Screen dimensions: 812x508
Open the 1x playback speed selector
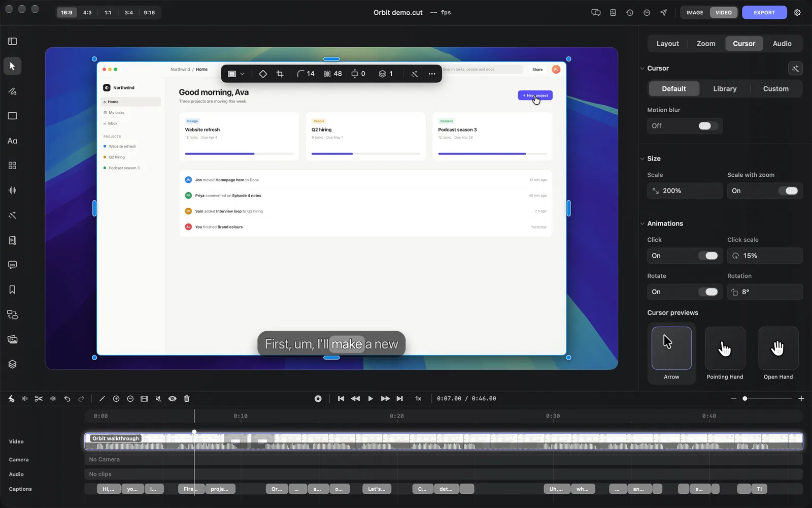(418, 399)
